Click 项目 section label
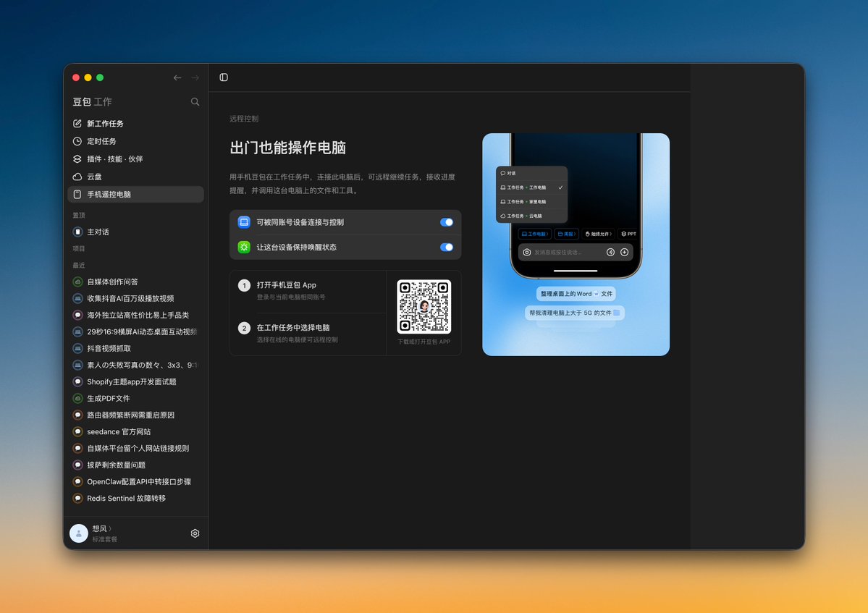This screenshot has height=613, width=868. [79, 249]
